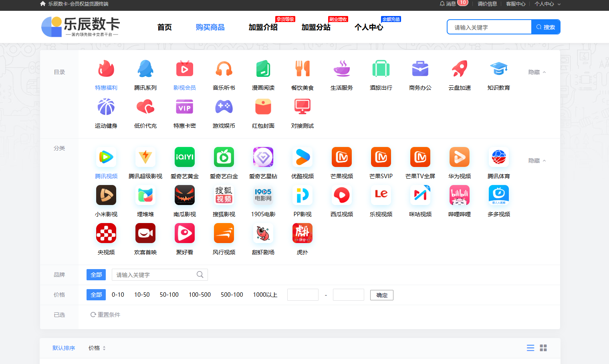Open the 低价代充 heart icon

tap(145, 107)
